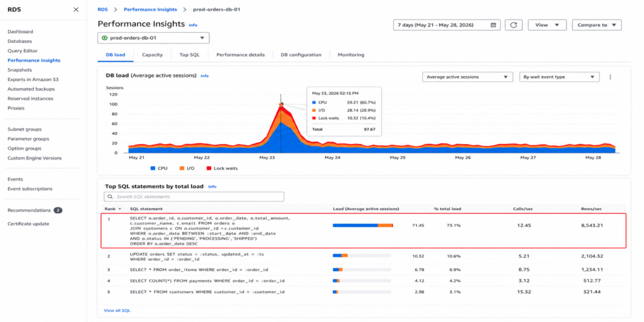
Task: Click the SQL statement column header
Action: (146, 209)
